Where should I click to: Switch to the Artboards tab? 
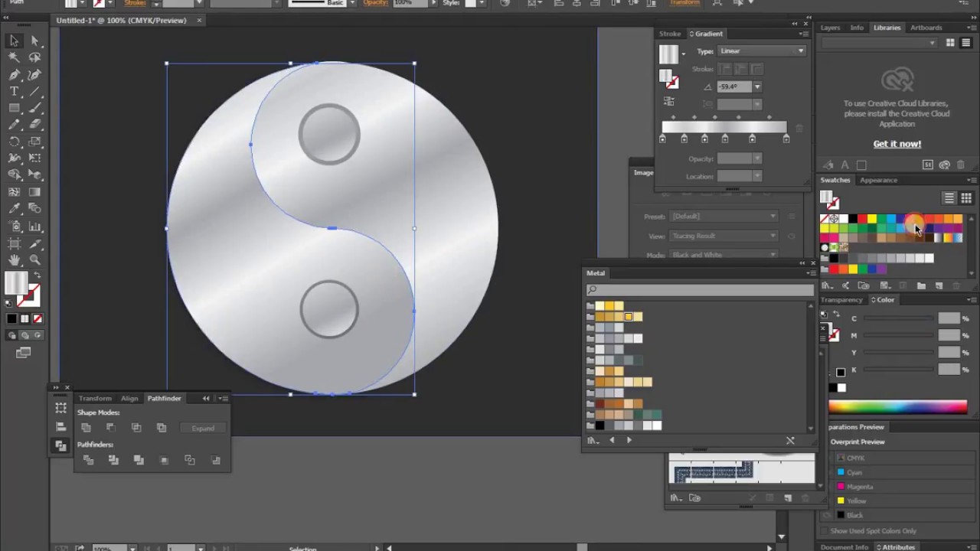[926, 28]
